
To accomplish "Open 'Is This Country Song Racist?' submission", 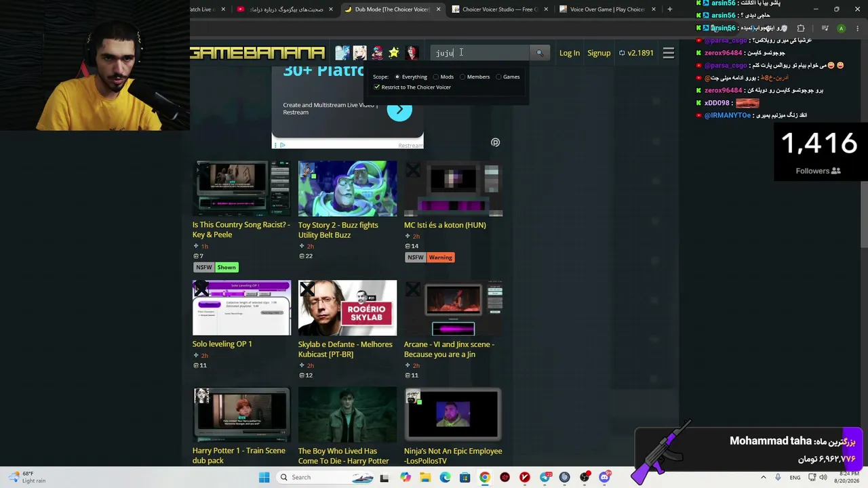I will (241, 230).
